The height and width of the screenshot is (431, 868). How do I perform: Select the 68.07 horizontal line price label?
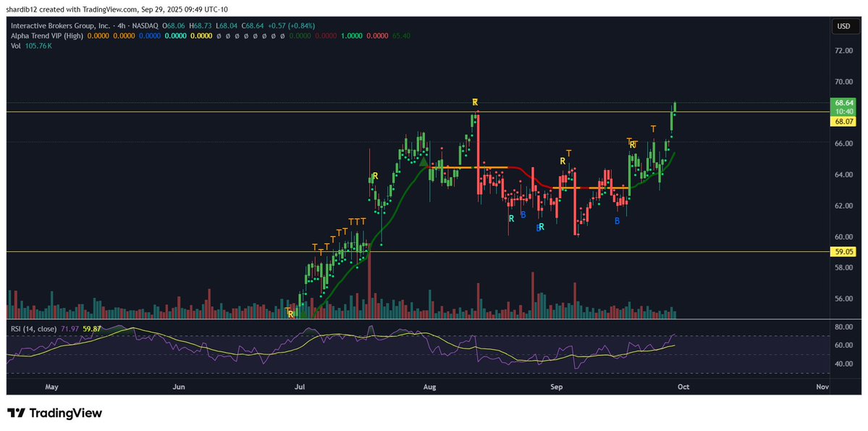(845, 122)
